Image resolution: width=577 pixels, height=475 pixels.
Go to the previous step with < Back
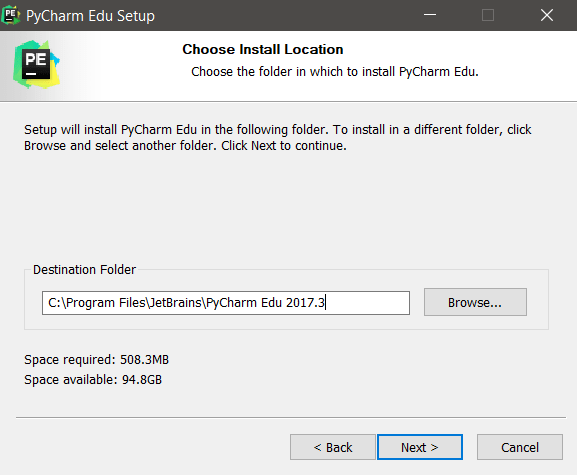pyautogui.click(x=333, y=447)
